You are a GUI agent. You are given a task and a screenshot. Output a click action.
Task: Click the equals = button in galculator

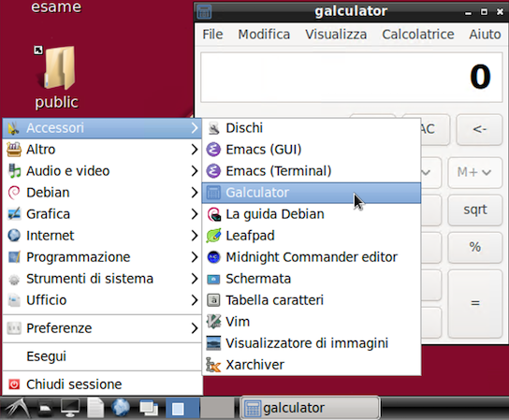tap(475, 303)
